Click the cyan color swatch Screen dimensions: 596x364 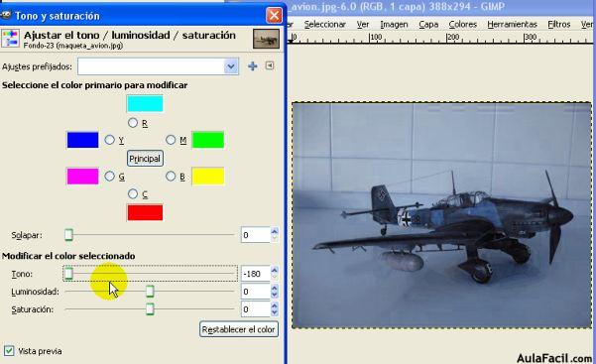(x=145, y=103)
